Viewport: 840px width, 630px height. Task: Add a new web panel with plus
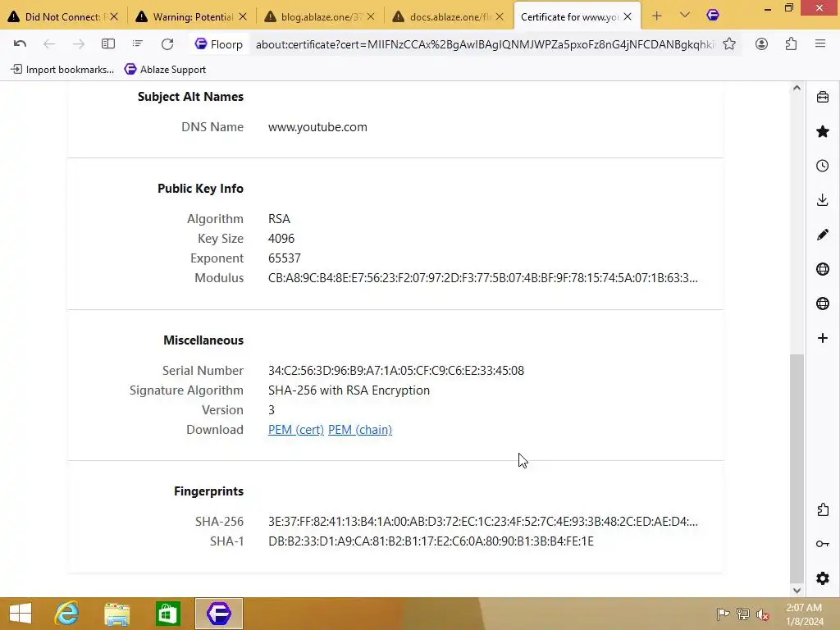[x=823, y=338]
